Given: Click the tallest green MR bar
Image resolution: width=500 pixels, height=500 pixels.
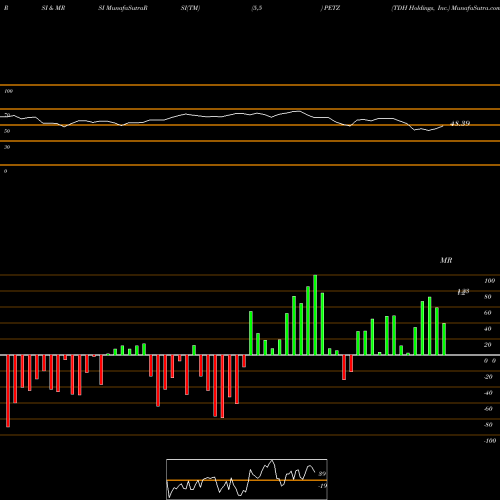Looking at the screenshot, I should tap(315, 315).
